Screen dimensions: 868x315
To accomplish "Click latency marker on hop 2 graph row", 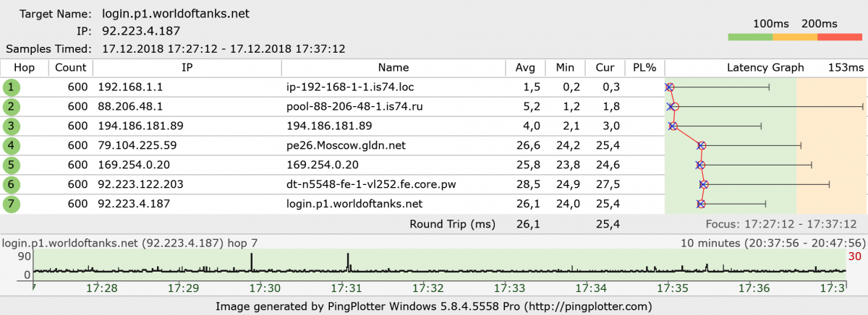I will 674,107.
